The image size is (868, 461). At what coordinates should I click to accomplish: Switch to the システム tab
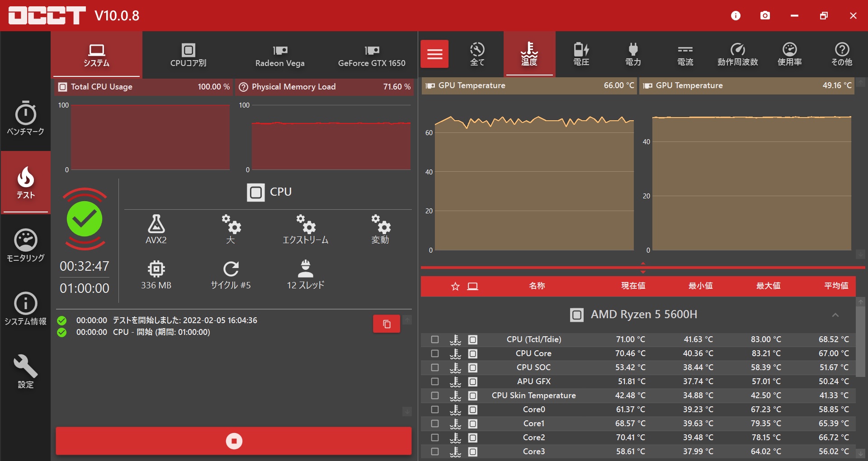click(x=96, y=55)
